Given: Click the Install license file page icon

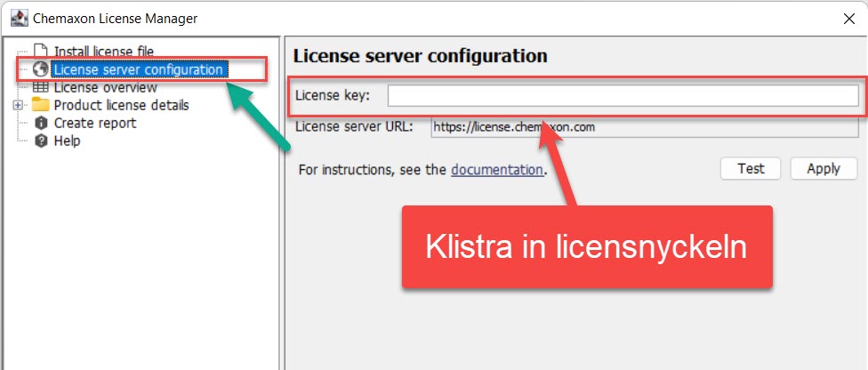Looking at the screenshot, I should [41, 52].
